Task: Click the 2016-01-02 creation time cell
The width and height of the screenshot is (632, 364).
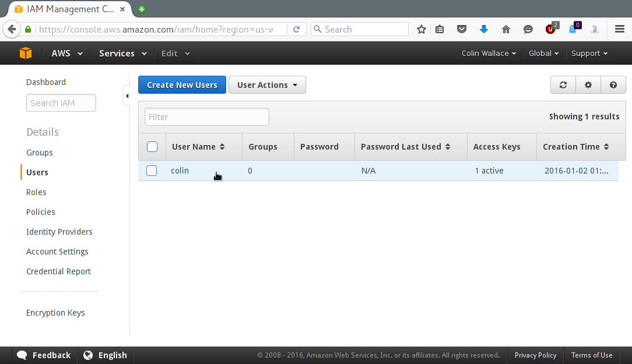Action: click(577, 171)
